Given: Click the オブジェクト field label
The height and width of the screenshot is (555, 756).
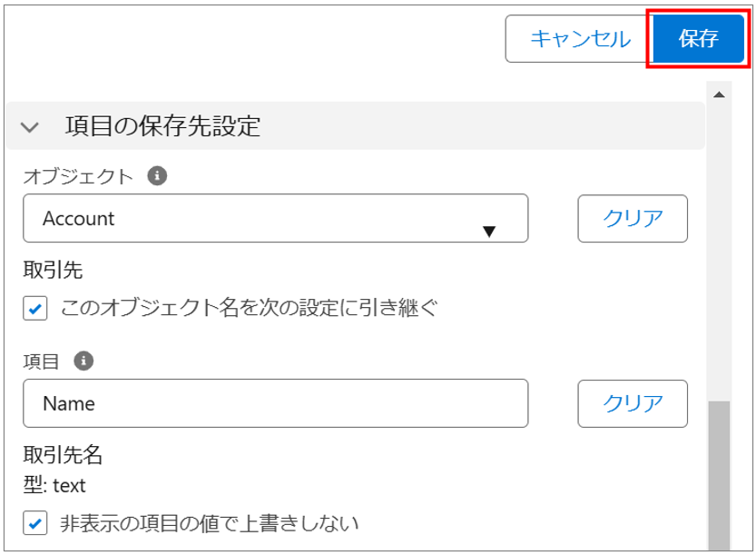Looking at the screenshot, I should coord(78,176).
